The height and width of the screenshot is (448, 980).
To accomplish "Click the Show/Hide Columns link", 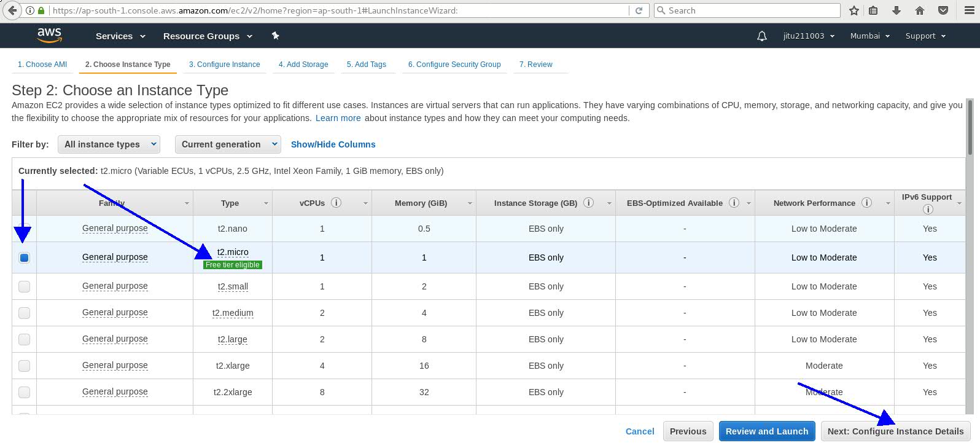I will tap(333, 144).
